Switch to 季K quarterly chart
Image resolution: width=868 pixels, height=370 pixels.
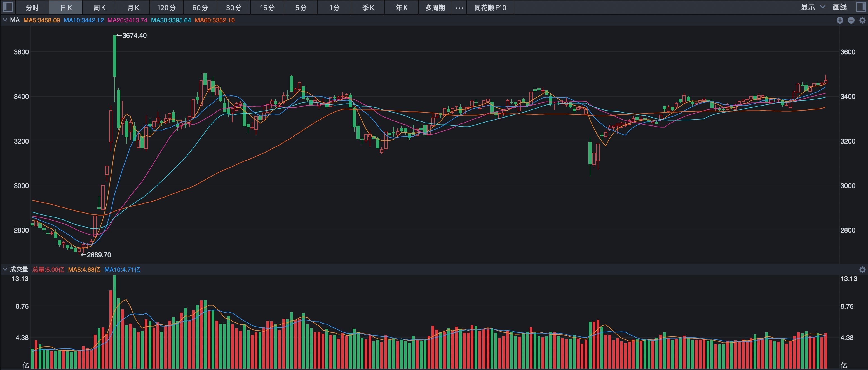point(368,7)
